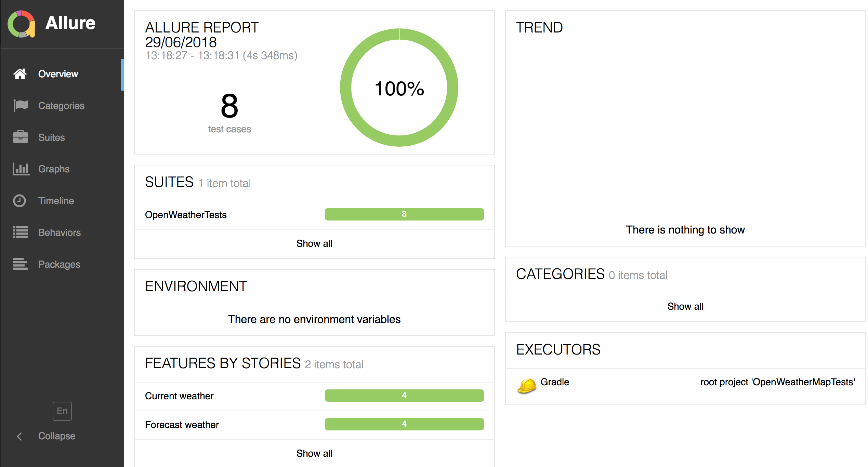
Task: Click the Categories flag icon
Action: (21, 106)
